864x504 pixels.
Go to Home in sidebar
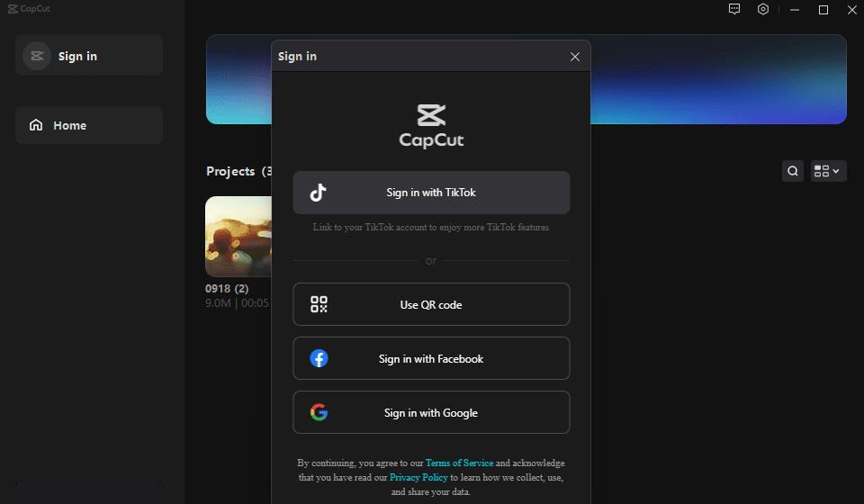point(89,125)
